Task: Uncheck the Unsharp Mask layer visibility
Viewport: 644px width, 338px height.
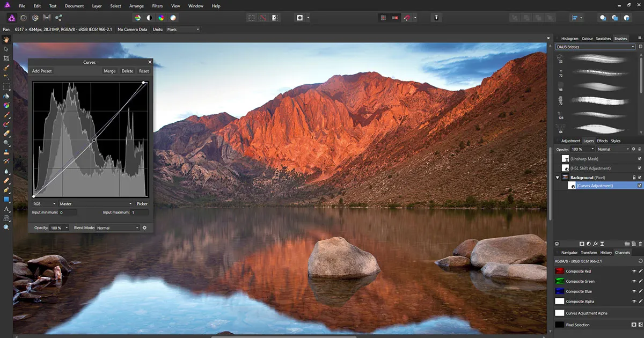Action: pyautogui.click(x=639, y=159)
